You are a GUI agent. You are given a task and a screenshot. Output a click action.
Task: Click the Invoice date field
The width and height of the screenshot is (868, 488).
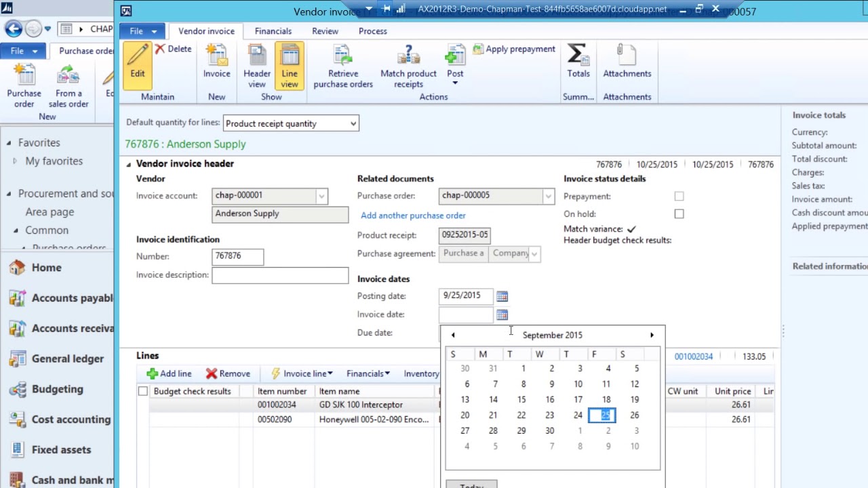point(466,314)
